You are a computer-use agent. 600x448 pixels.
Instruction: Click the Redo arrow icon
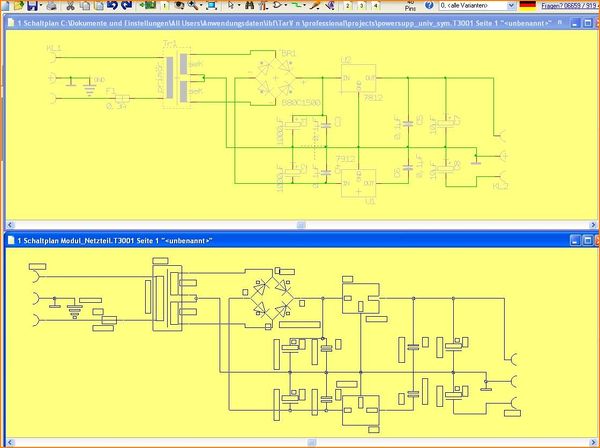(x=126, y=6)
